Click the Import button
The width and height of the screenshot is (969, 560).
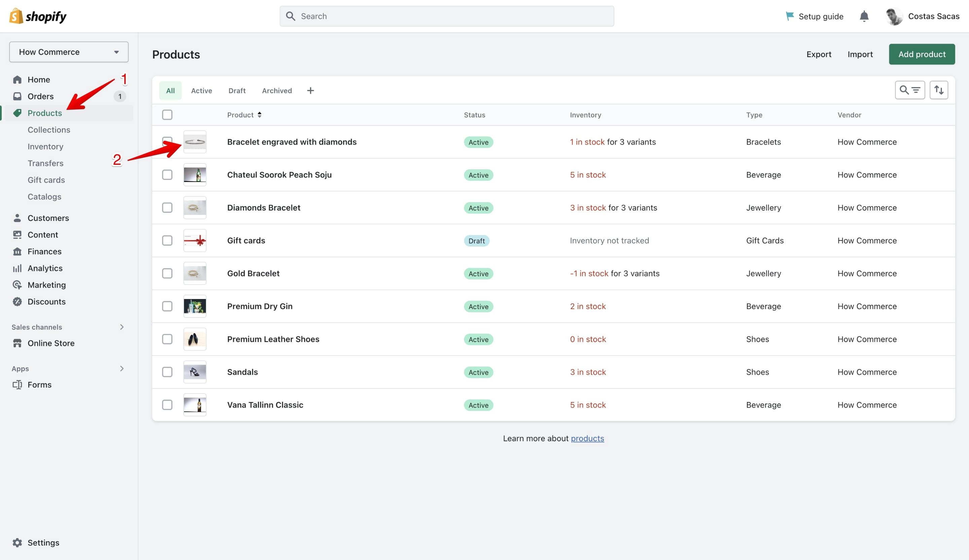pyautogui.click(x=860, y=54)
